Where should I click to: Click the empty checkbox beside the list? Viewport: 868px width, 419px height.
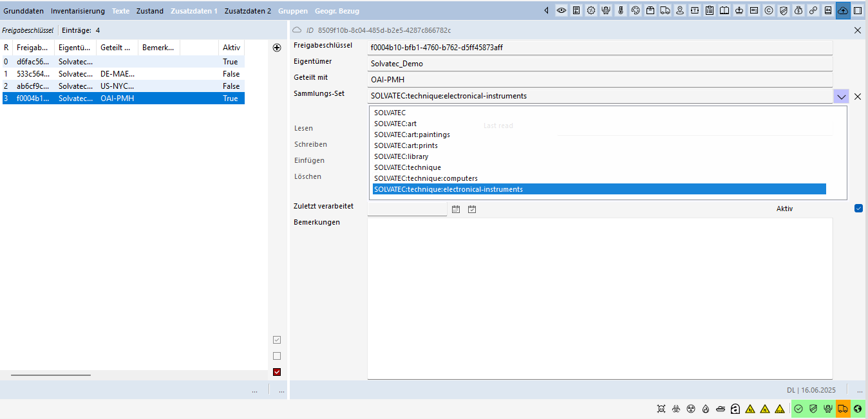pyautogui.click(x=277, y=356)
